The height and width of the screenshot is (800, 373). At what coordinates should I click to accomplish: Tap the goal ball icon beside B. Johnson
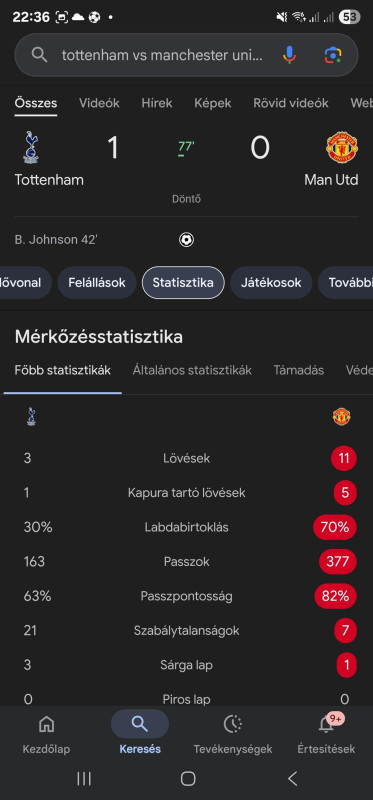tap(186, 239)
